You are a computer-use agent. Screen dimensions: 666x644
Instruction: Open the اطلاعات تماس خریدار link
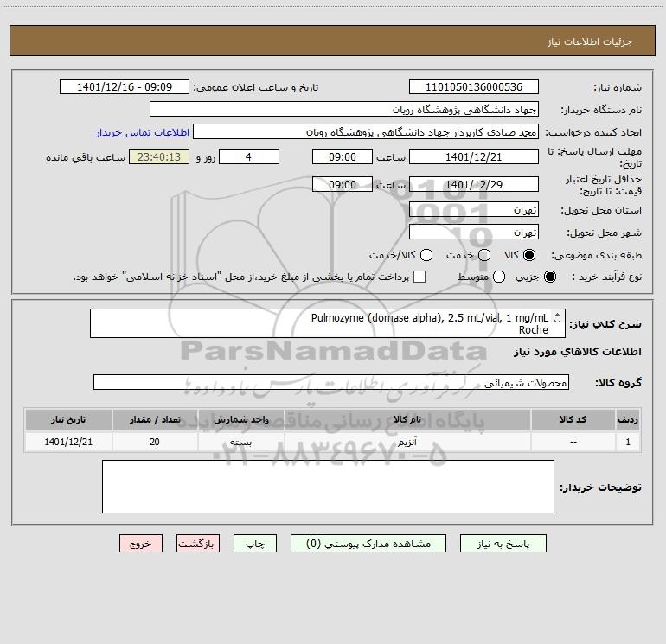pyautogui.click(x=143, y=132)
